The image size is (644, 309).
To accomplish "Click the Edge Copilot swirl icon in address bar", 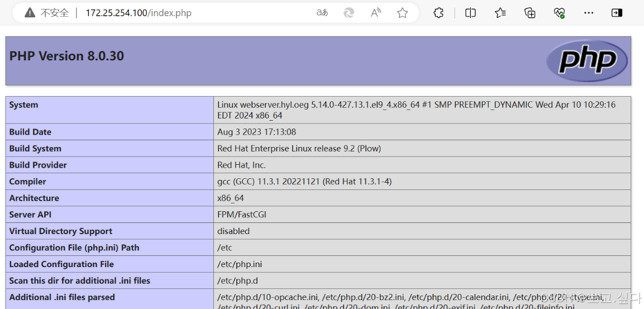I will point(349,13).
